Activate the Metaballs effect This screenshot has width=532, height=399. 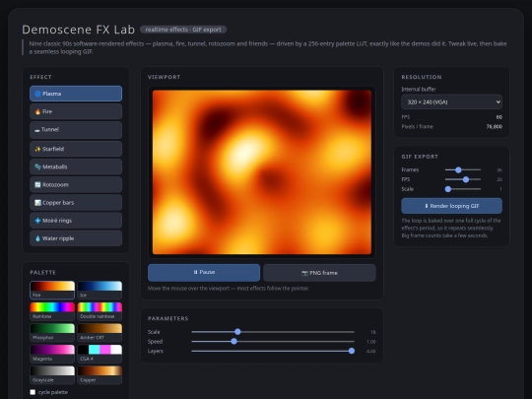(x=76, y=166)
